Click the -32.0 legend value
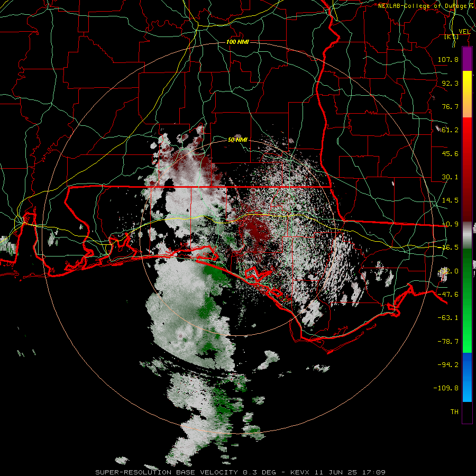 (448, 271)
